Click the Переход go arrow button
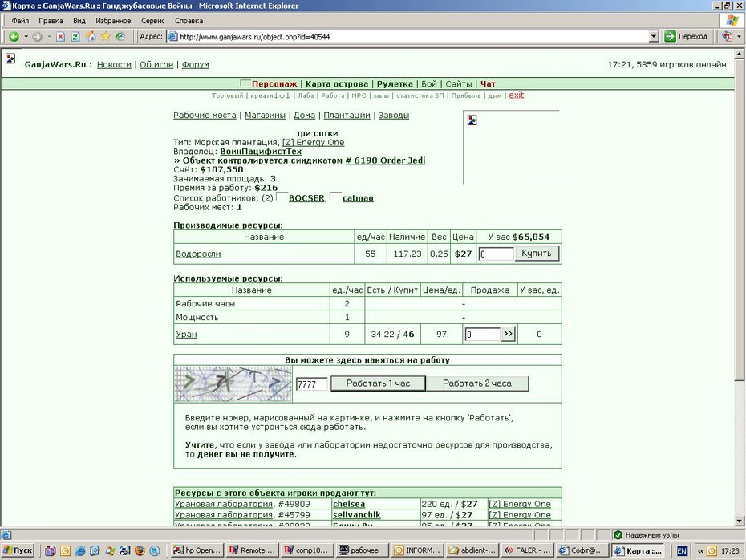The height and width of the screenshot is (560, 746). click(x=686, y=36)
